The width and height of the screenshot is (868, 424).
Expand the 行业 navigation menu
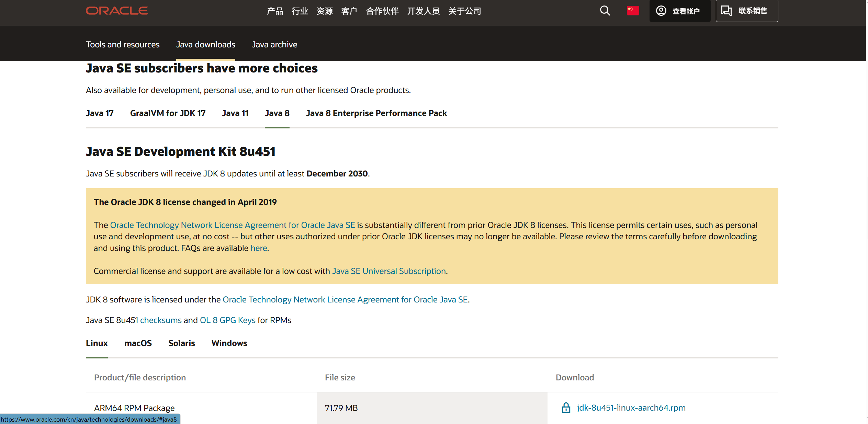click(300, 11)
